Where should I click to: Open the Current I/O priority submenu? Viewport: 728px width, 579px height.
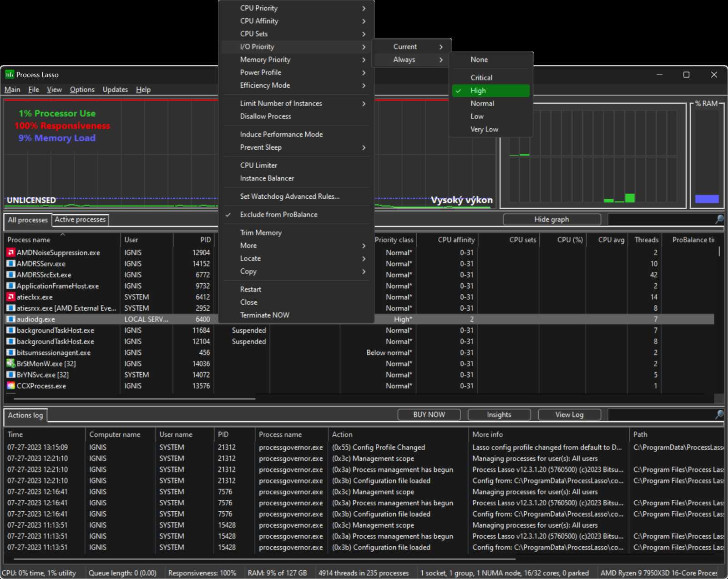click(x=412, y=47)
